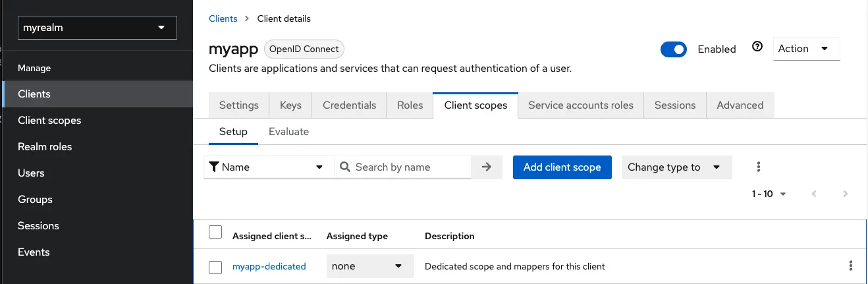Switch to the Evaluate sub-tab

click(288, 132)
